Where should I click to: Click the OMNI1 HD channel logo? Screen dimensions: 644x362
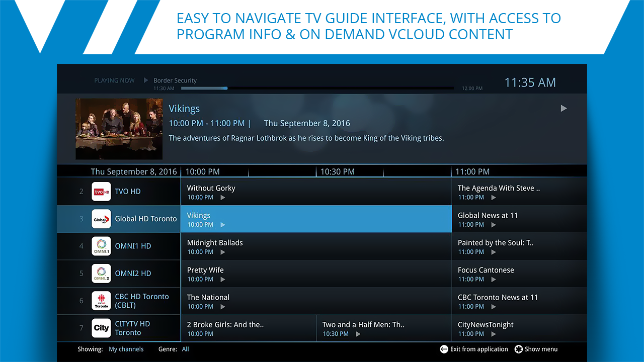[101, 246]
